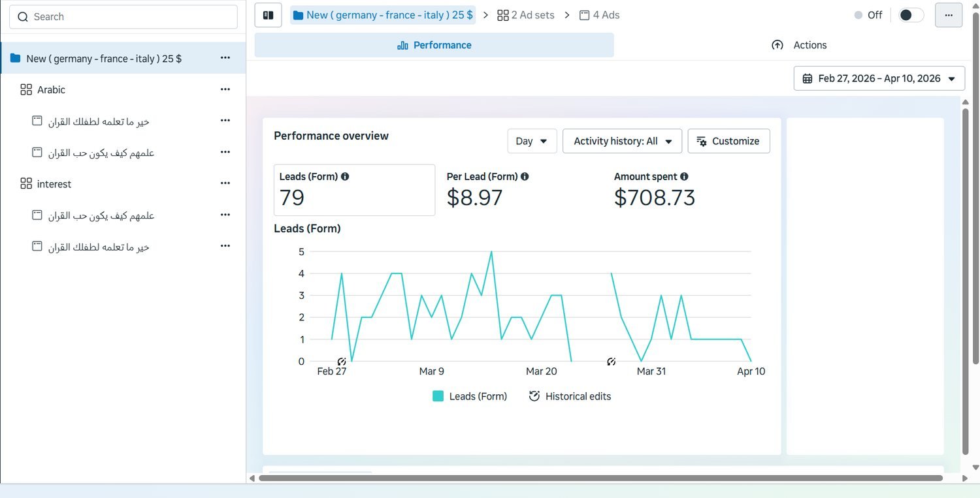Open the more options button beside the Off switch
This screenshot has height=498, width=980.
click(949, 15)
